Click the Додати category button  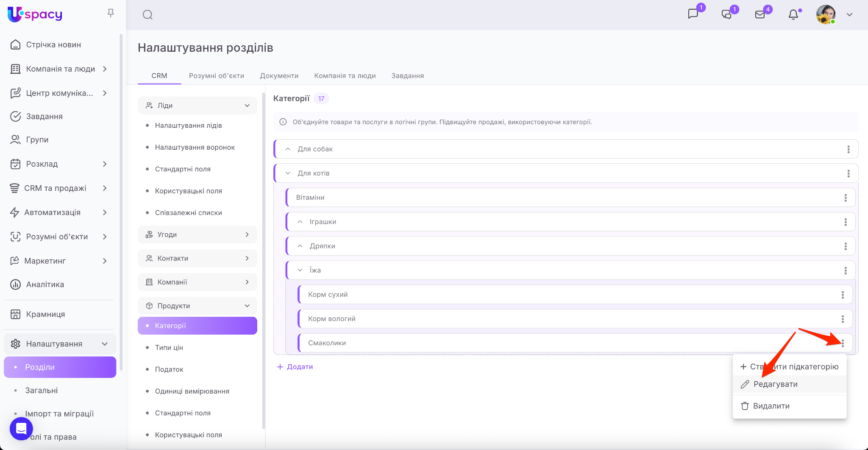tap(295, 367)
